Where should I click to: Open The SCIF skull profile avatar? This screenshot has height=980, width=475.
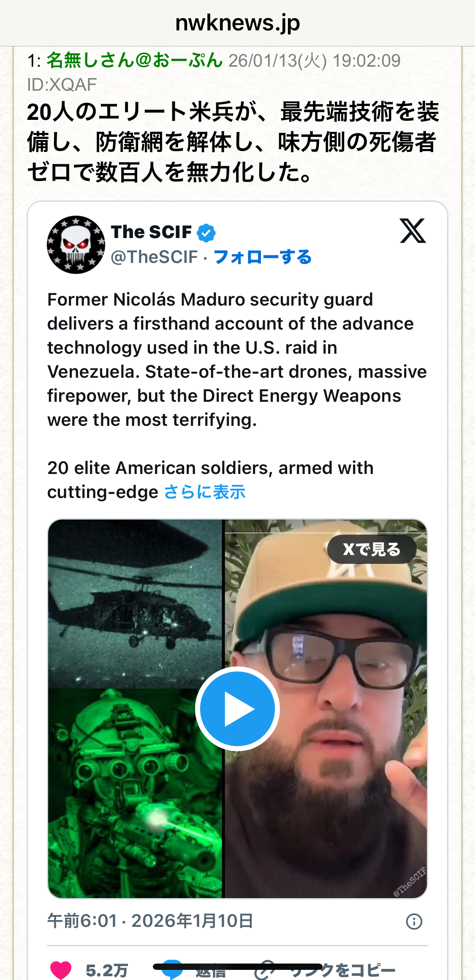pyautogui.click(x=76, y=245)
